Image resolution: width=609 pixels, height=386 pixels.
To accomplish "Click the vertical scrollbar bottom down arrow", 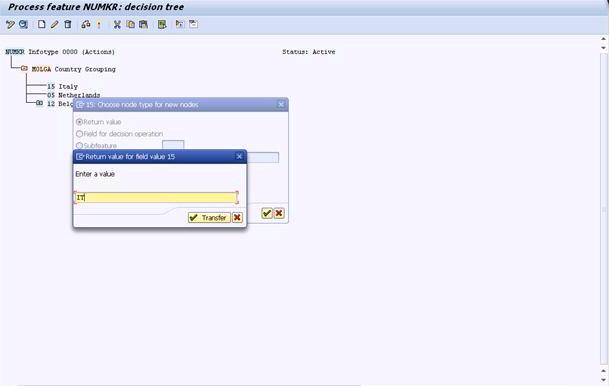I will pos(604,381).
